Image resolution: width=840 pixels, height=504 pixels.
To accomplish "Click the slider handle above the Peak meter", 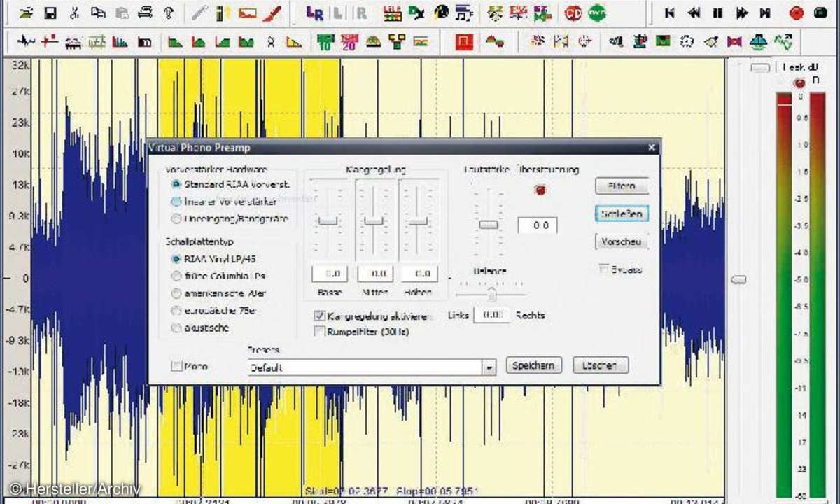I will click(761, 68).
